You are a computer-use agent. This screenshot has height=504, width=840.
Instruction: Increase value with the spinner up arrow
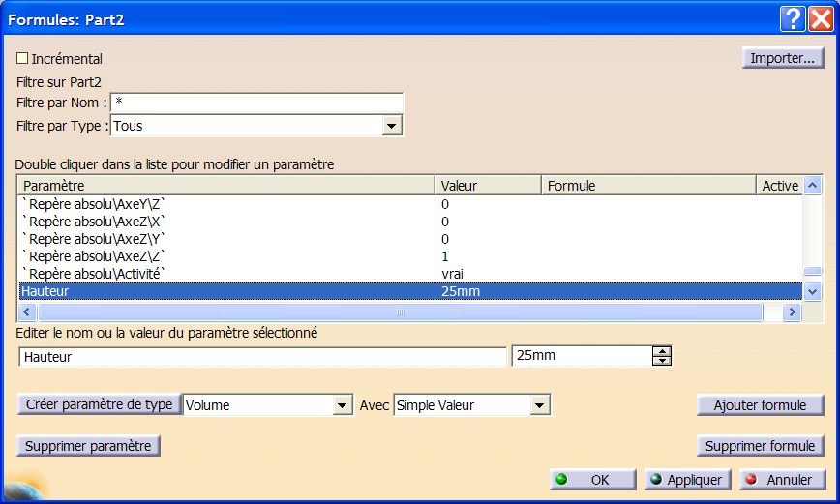(662, 351)
